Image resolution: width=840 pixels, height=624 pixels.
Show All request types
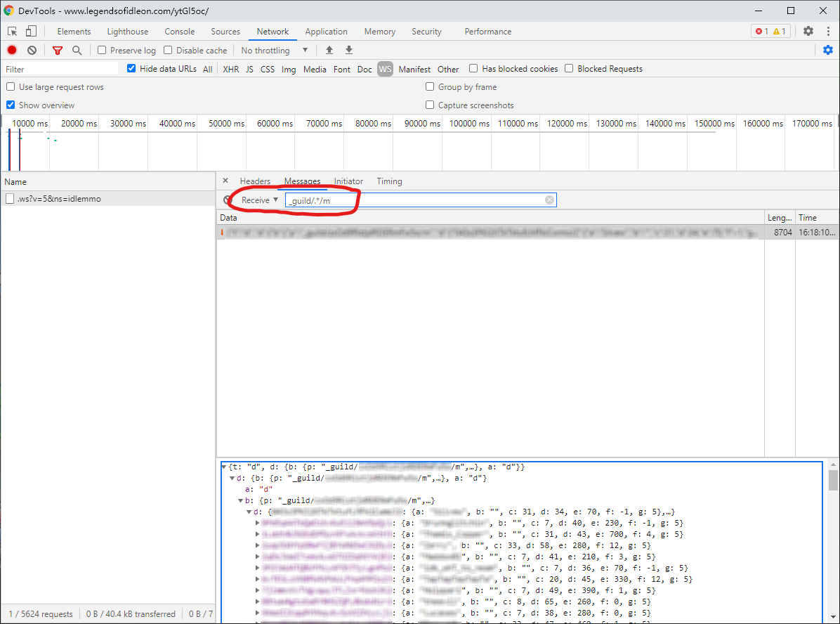pos(207,69)
